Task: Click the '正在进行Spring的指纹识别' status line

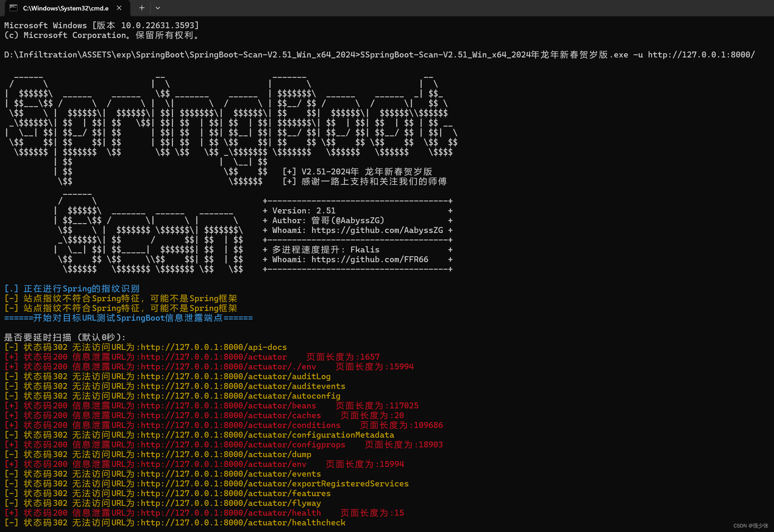Action: click(x=72, y=289)
